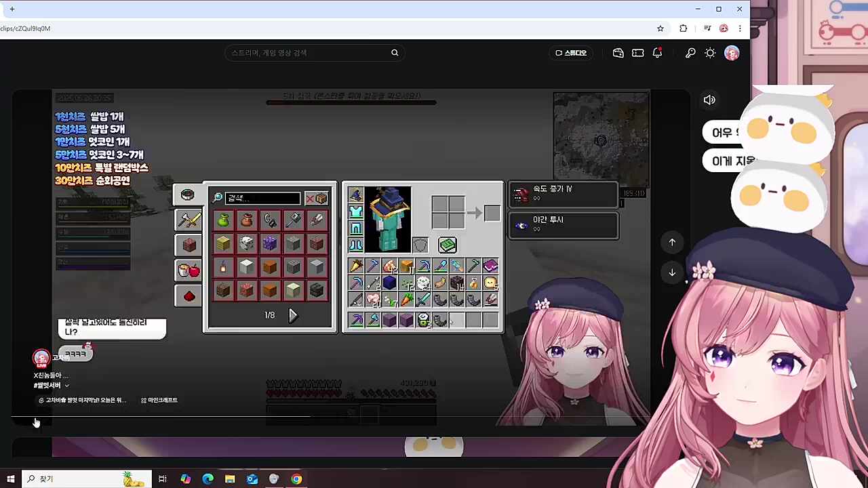Image resolution: width=868 pixels, height=488 pixels.
Task: Open the Windows Start menu
Action: pos(10,479)
